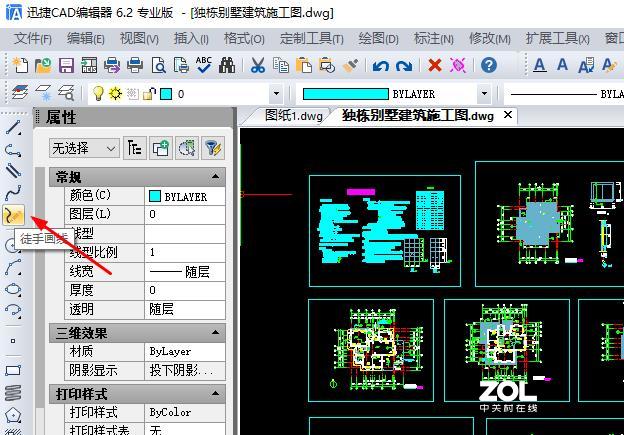The image size is (624, 435).
Task: Toggle the layer lock padlock
Action: point(149,94)
